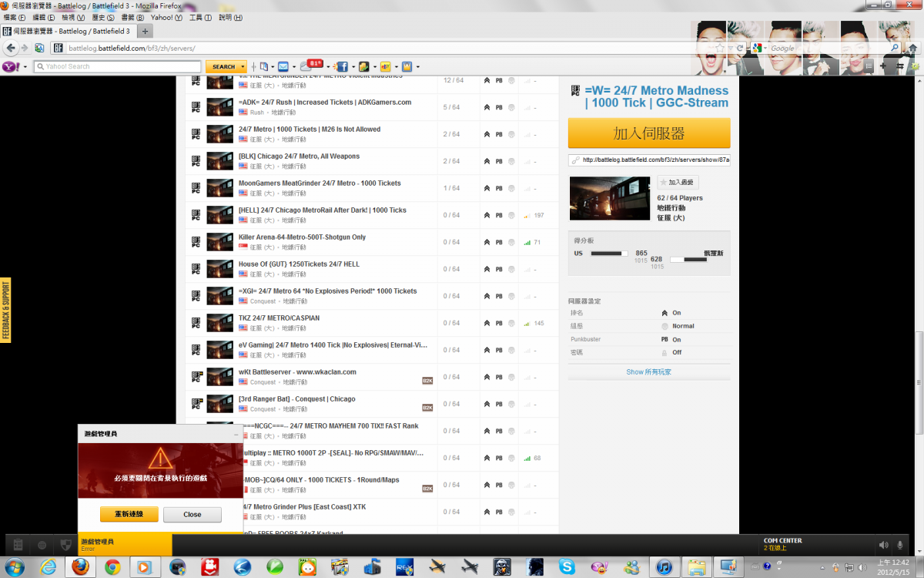Toggle the COM CENTER microphone icon
The height and width of the screenshot is (578, 924).
point(901,545)
